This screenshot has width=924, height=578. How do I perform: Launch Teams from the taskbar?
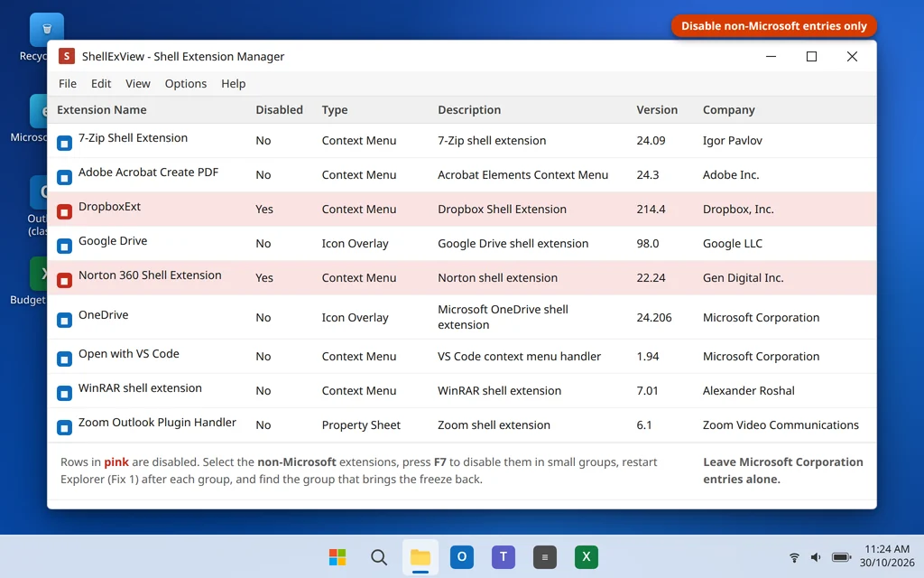click(x=504, y=556)
